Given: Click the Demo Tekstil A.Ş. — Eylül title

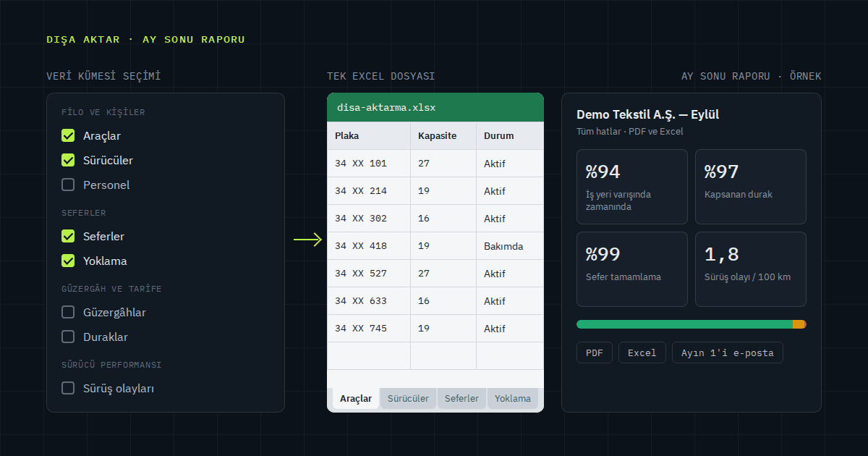Looking at the screenshot, I should click(x=647, y=114).
